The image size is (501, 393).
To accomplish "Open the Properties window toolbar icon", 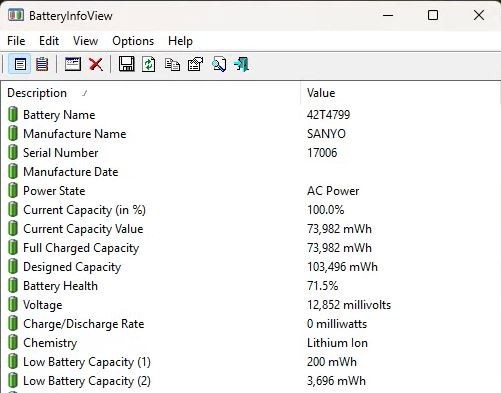I will (73, 64).
